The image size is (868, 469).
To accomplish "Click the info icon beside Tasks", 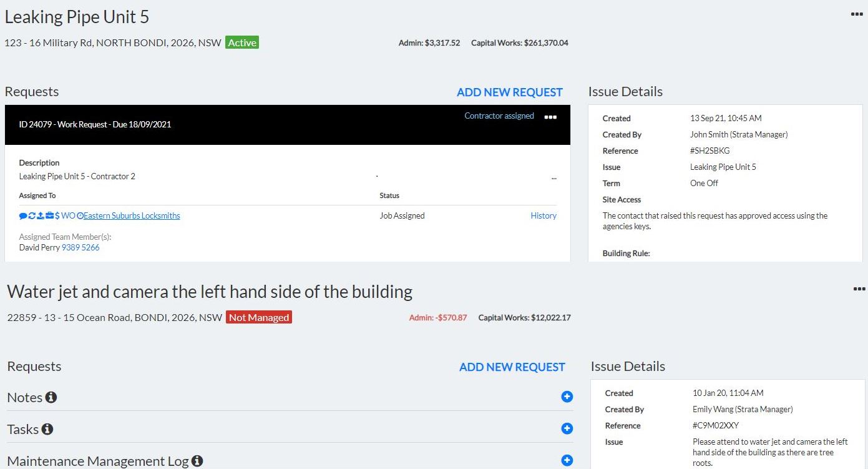I will 47,429.
